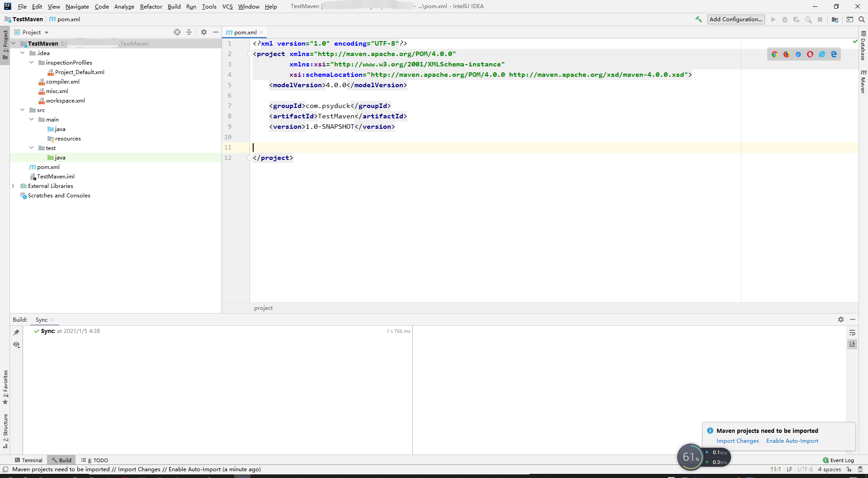
Task: Toggle tool window quick access icon in status bar
Action: (x=5, y=469)
